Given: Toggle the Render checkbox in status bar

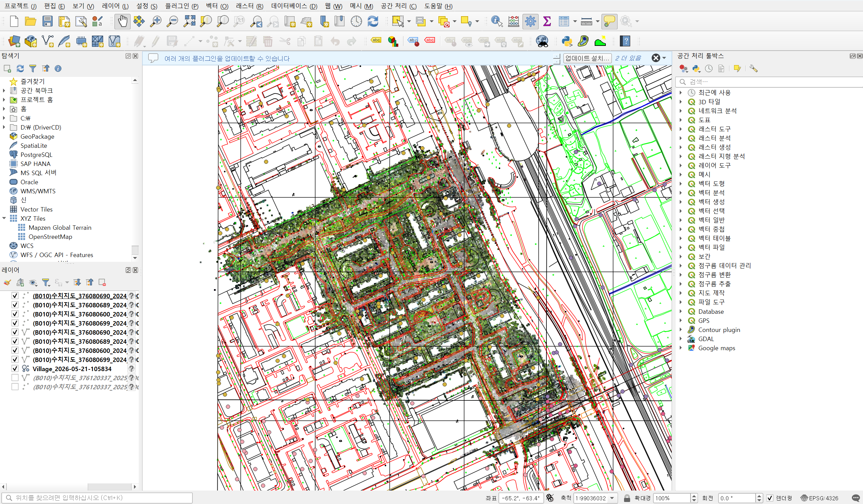Looking at the screenshot, I should coord(770,498).
